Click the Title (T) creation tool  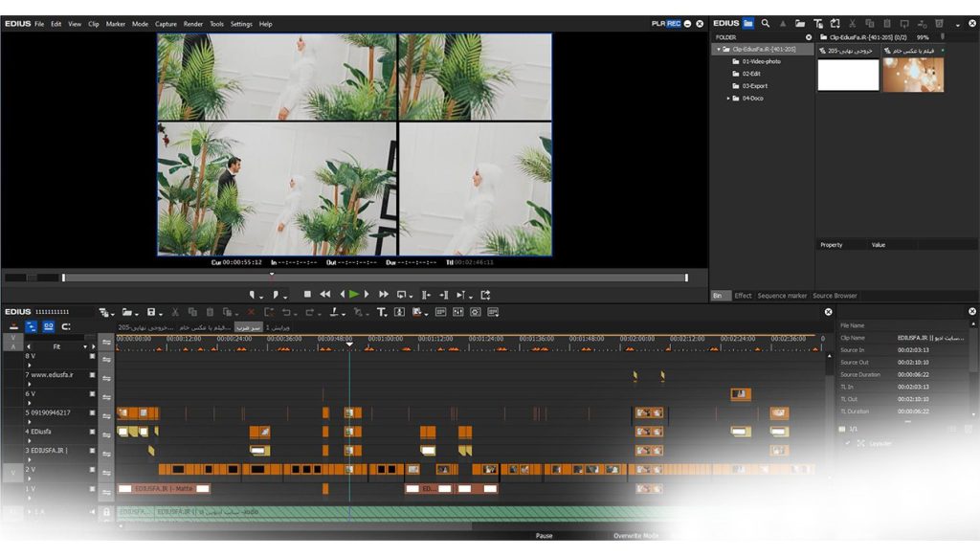381,312
